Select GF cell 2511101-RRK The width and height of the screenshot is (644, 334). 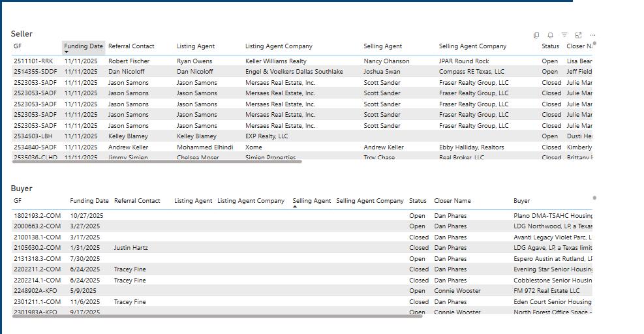pyautogui.click(x=34, y=61)
